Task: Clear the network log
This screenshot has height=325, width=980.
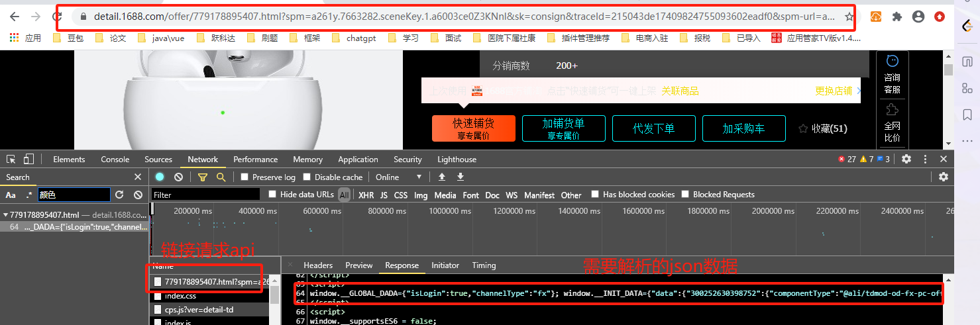Action: [178, 177]
